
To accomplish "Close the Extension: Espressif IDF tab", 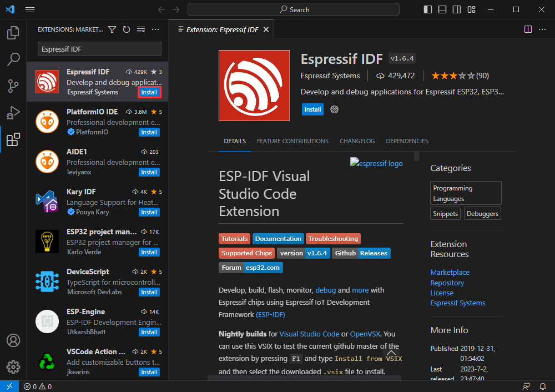I will pyautogui.click(x=266, y=29).
